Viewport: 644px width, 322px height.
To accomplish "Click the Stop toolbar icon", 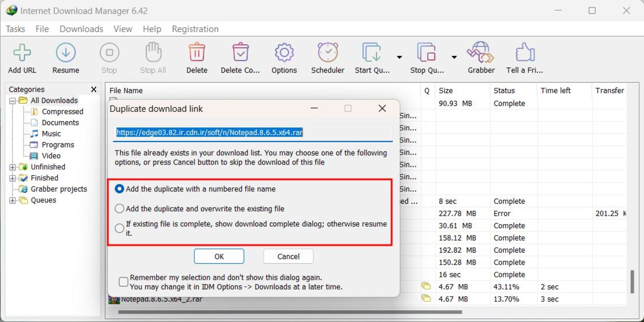I will 109,53.
